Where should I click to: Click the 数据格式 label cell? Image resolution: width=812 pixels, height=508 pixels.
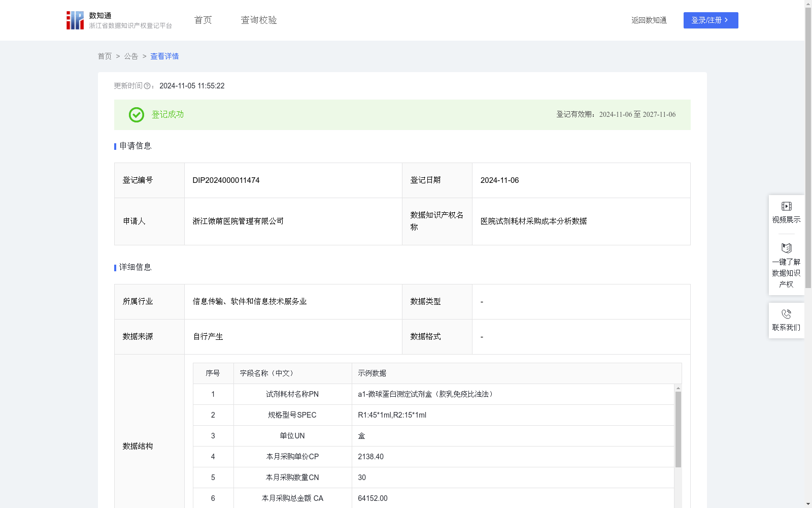click(437, 337)
